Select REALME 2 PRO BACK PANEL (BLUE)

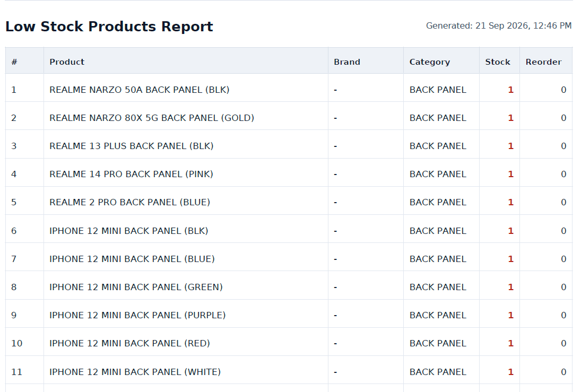pyautogui.click(x=129, y=202)
